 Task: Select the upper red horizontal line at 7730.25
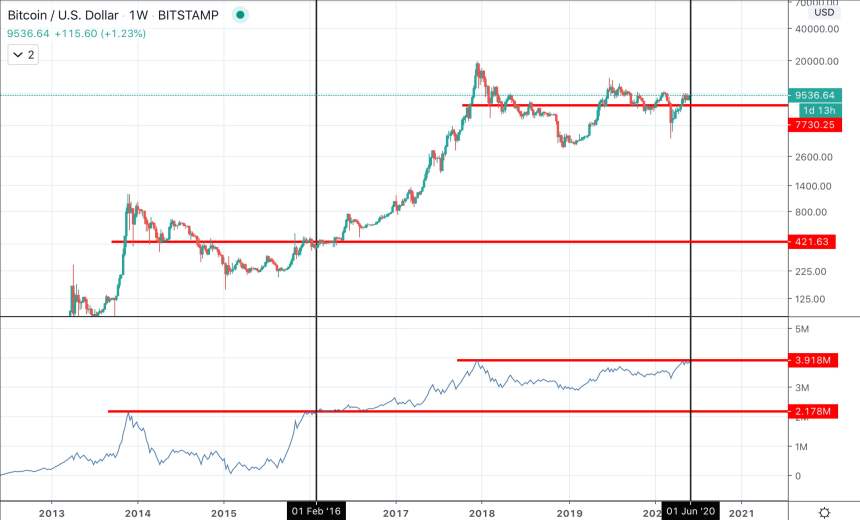click(x=625, y=105)
